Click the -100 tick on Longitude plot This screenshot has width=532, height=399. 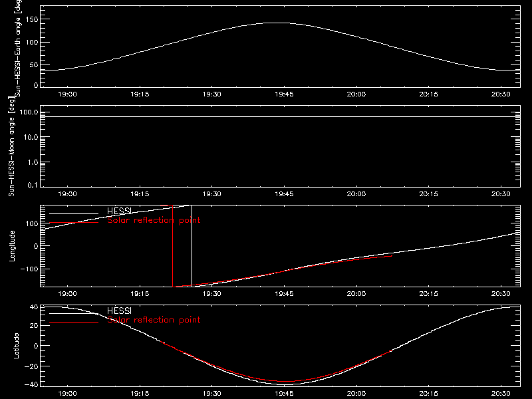pyautogui.click(x=29, y=269)
